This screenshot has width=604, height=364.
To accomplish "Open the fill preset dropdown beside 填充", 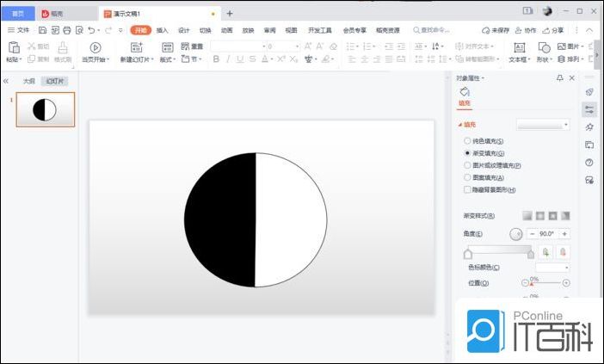I will 543,125.
